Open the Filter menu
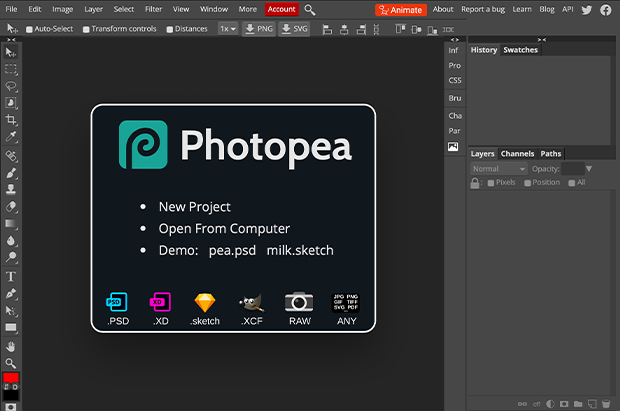Viewport: 620px width, 411px height. (x=153, y=9)
